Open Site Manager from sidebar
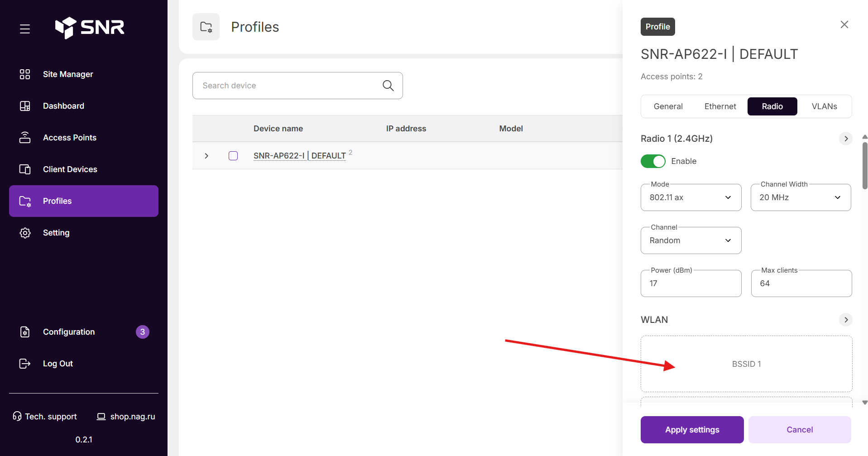This screenshot has width=868, height=456. pyautogui.click(x=84, y=74)
